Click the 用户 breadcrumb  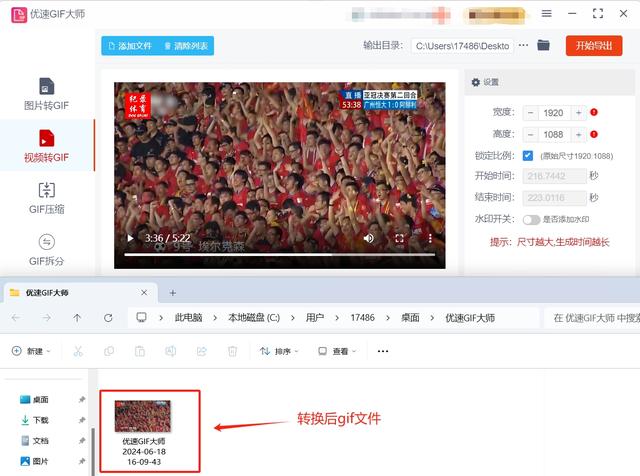pos(315,318)
